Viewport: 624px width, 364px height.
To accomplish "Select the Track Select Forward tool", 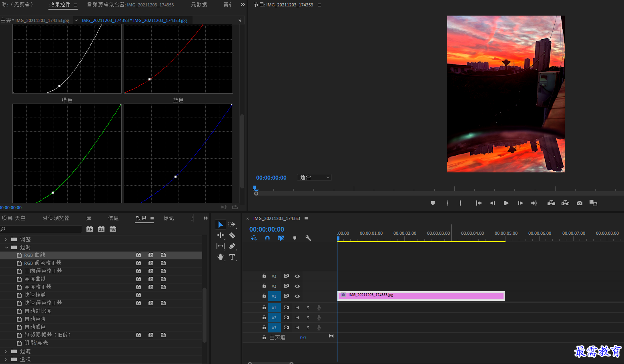I will point(232,224).
